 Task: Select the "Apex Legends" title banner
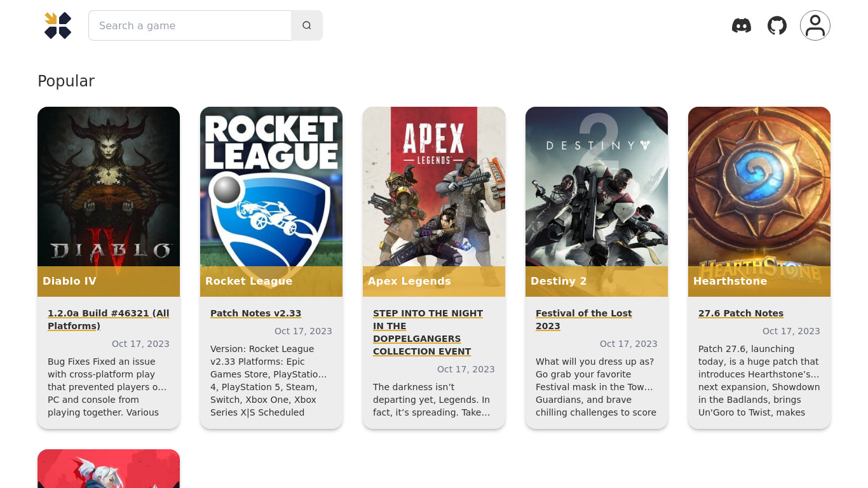click(434, 281)
